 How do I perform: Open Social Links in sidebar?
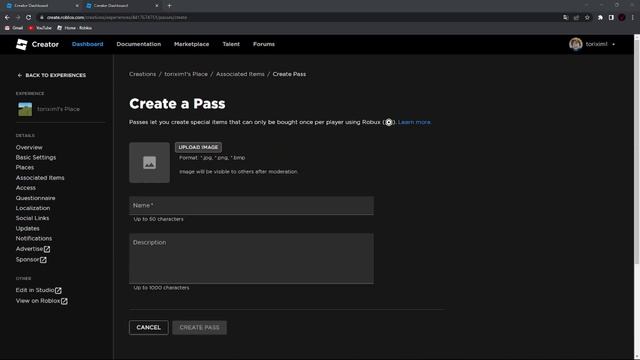pos(33,218)
